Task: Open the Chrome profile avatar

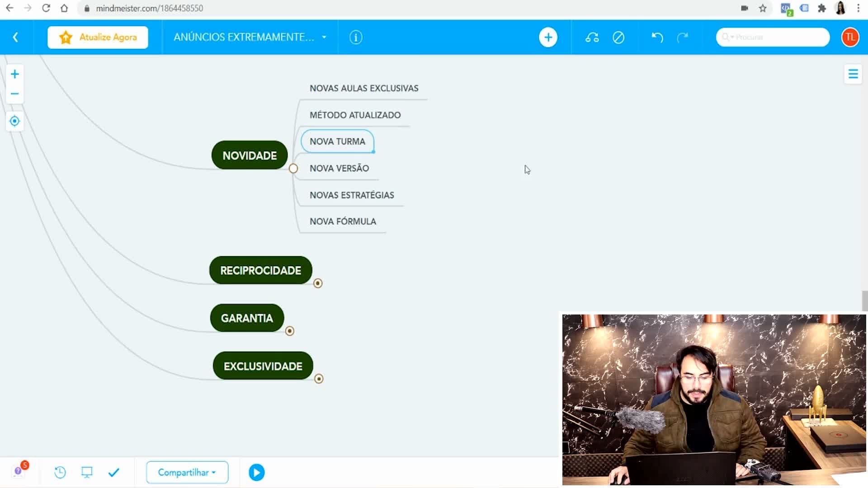Action: (x=840, y=8)
